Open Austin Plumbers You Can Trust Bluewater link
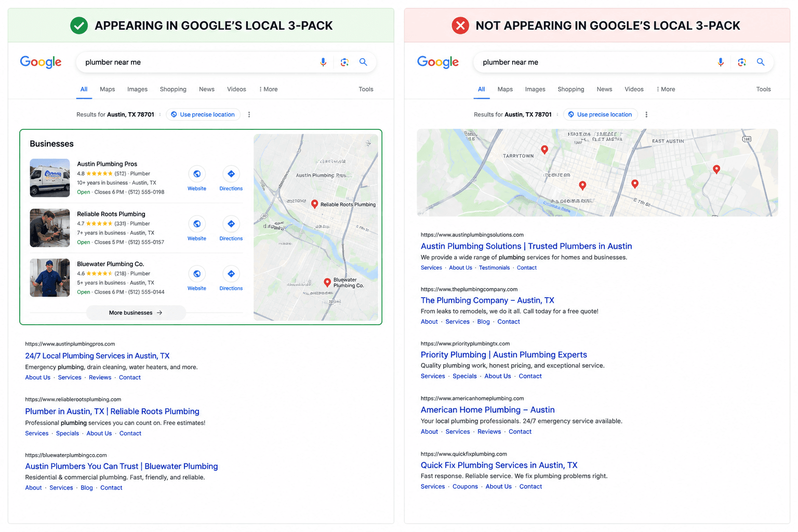The width and height of the screenshot is (798, 532). tap(122, 467)
